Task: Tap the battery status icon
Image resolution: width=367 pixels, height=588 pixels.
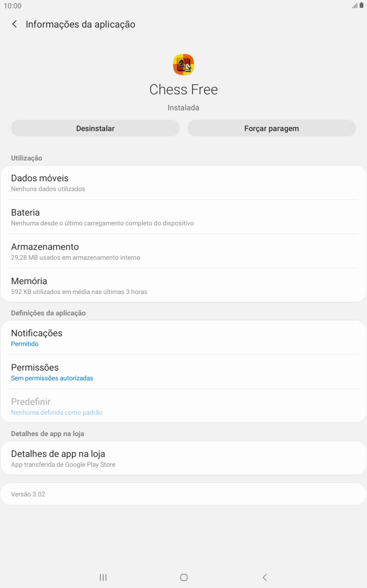Action: [x=361, y=6]
